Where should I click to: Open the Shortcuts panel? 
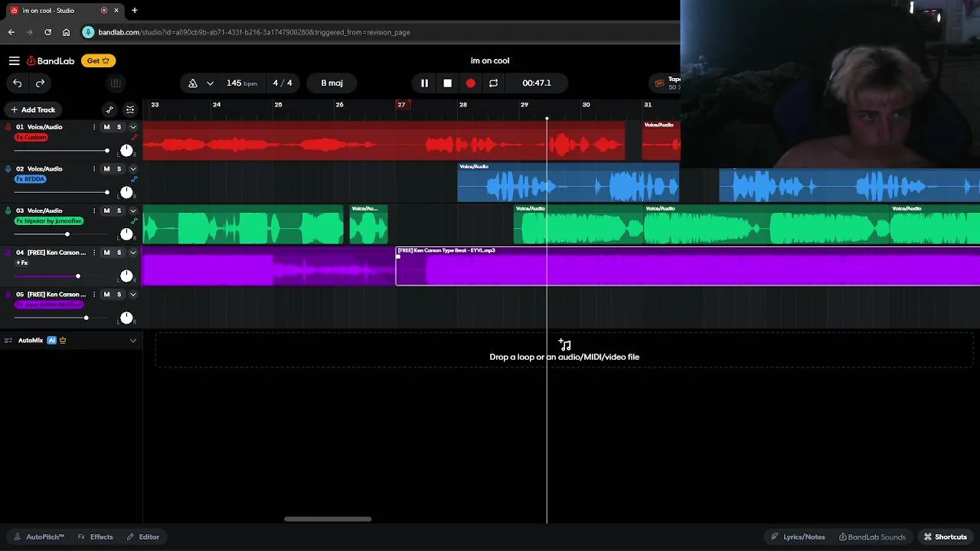coord(945,536)
